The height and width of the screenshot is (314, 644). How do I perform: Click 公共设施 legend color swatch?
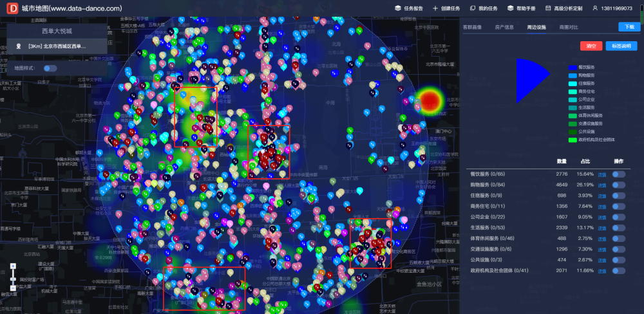pyautogui.click(x=573, y=132)
